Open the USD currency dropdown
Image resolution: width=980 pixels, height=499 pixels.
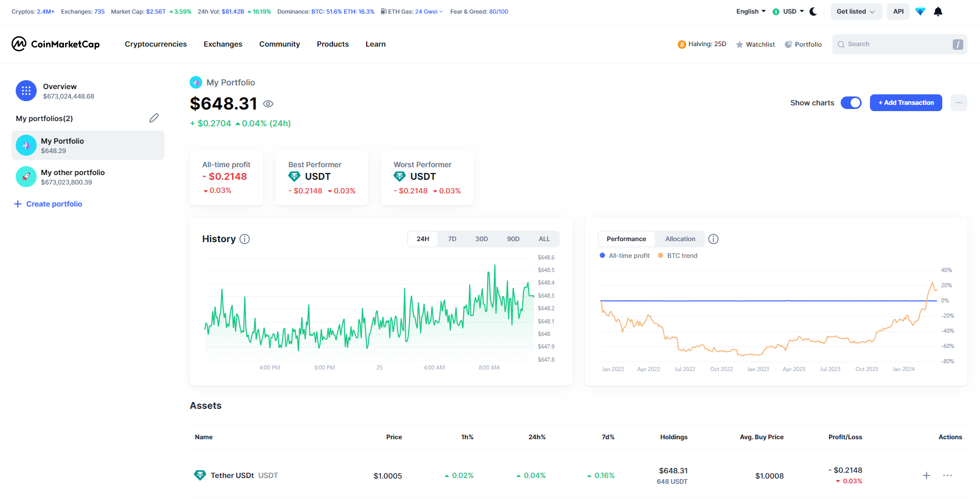[788, 12]
